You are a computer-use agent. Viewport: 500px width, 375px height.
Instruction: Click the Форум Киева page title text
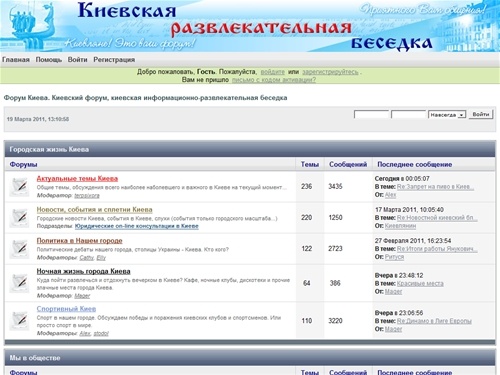tap(145, 98)
